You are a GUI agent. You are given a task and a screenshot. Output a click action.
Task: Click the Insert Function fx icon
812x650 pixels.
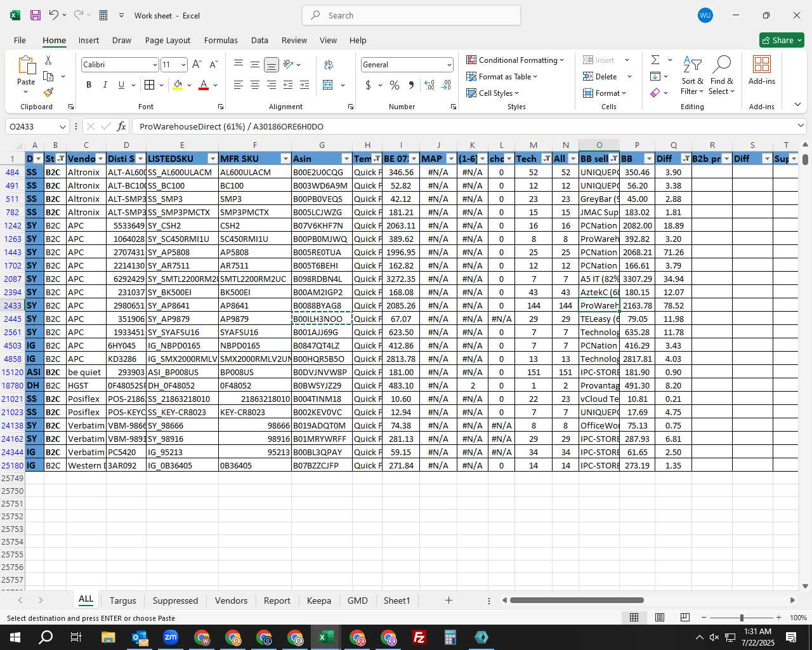coord(122,126)
